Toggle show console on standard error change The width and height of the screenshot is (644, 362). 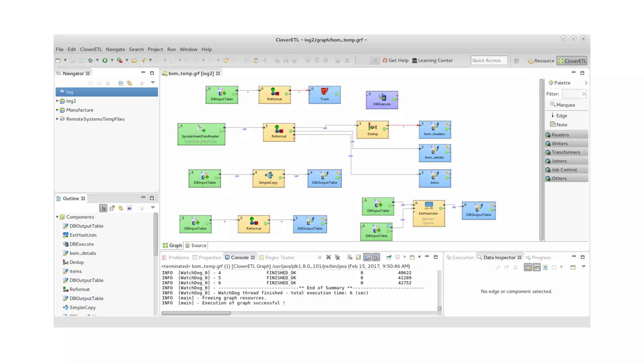(376, 257)
